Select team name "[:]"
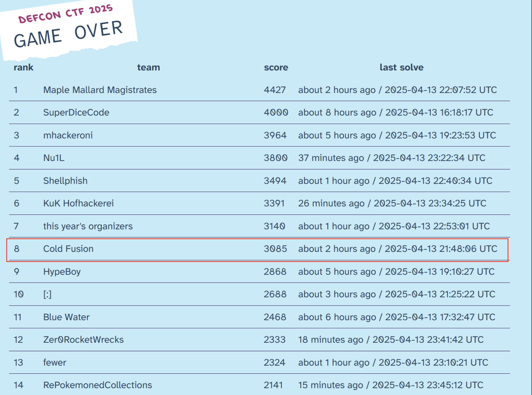532x395 pixels. [x=47, y=294]
